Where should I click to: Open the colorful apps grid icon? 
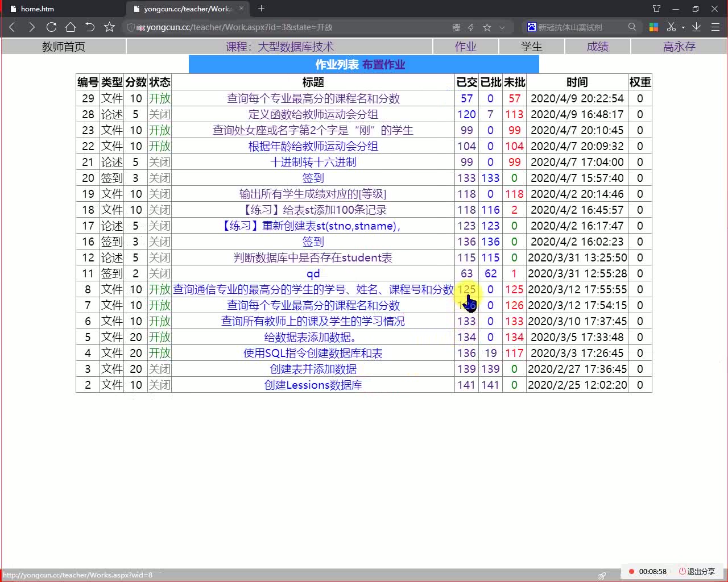point(653,27)
